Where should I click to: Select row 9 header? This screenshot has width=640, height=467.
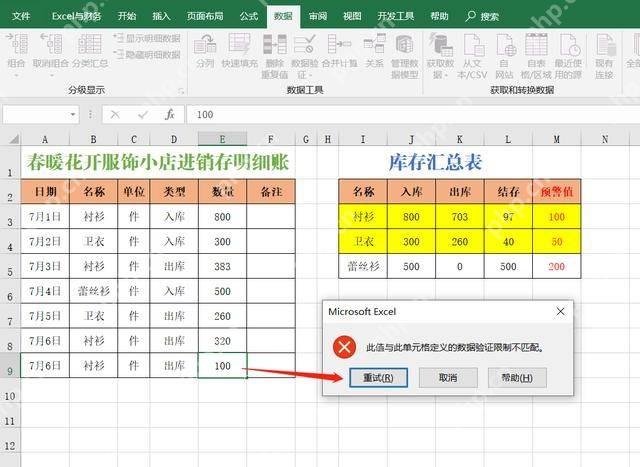click(x=10, y=366)
